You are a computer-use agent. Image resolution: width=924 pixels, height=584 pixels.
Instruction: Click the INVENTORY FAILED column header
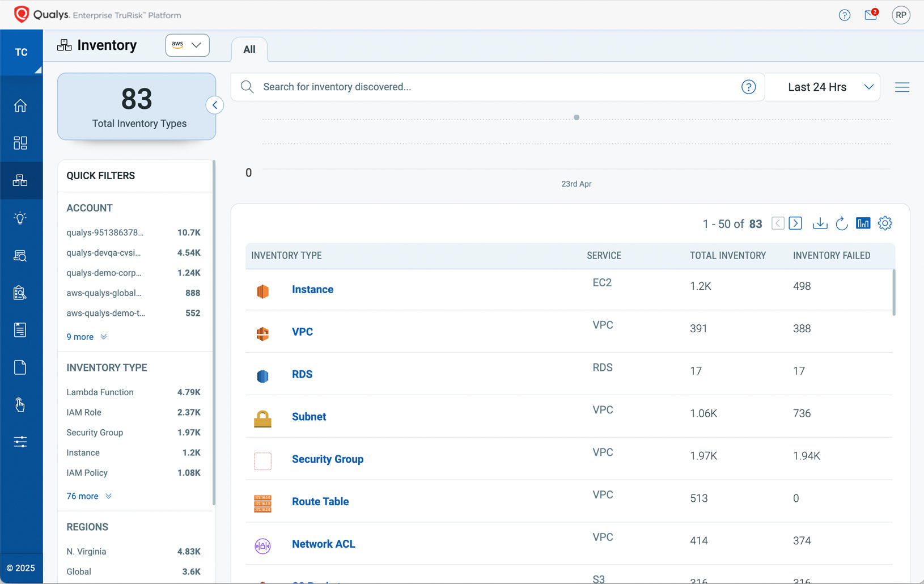[832, 256]
